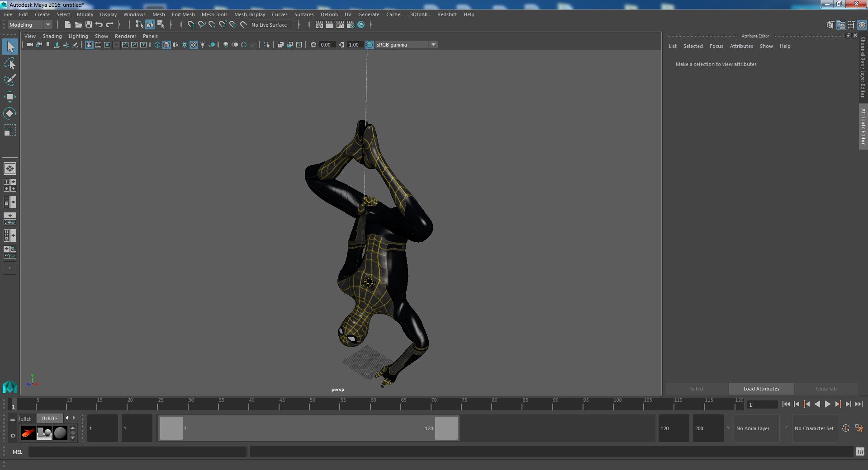Toggle color management ON button

point(370,45)
